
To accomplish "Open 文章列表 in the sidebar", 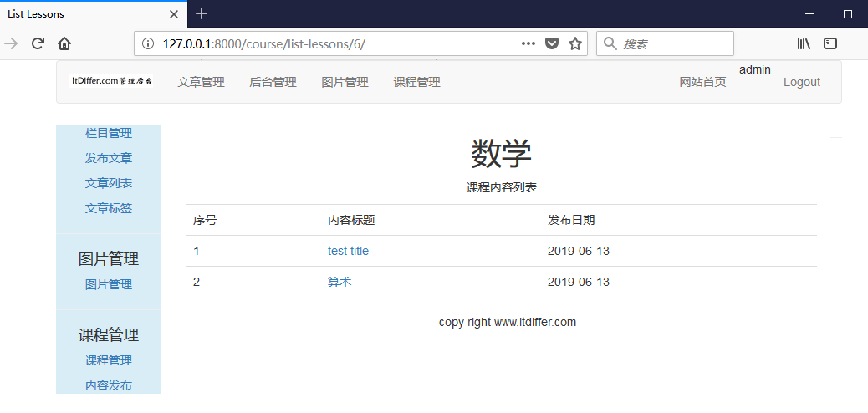I will 109,183.
